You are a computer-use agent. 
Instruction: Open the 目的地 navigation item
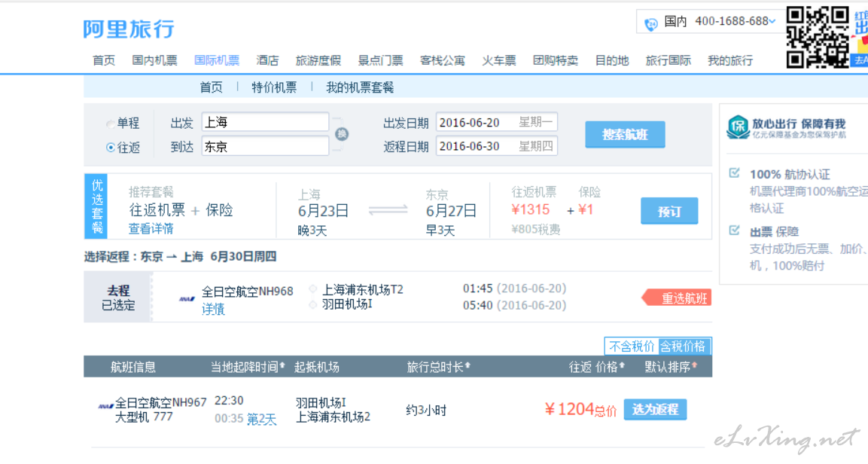(612, 60)
